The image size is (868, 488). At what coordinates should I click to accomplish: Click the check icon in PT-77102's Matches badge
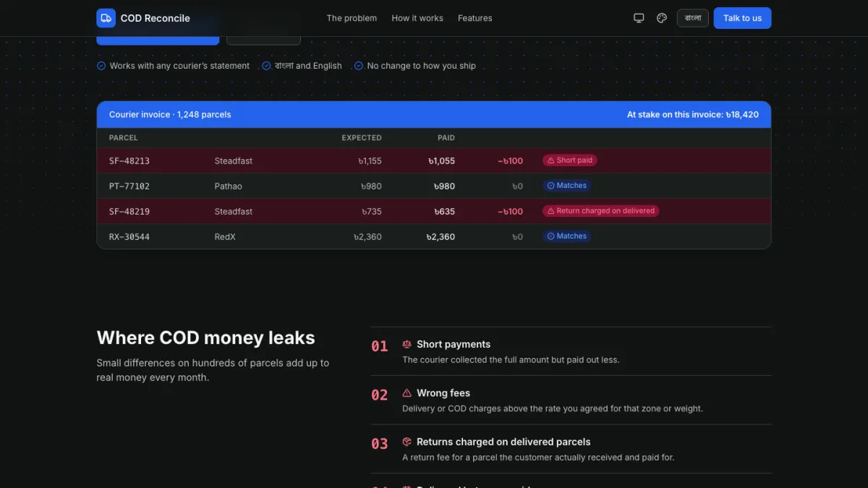pyautogui.click(x=550, y=186)
